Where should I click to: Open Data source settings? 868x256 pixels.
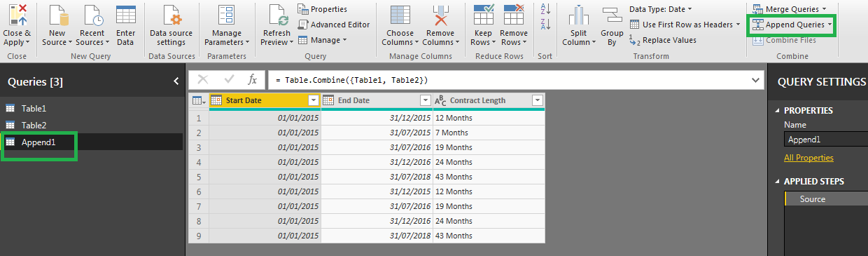171,25
